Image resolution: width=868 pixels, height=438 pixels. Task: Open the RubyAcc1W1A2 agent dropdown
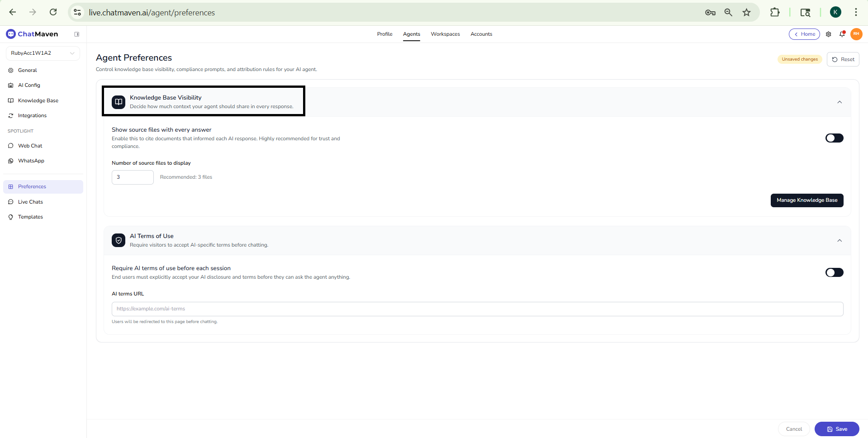[x=43, y=53]
